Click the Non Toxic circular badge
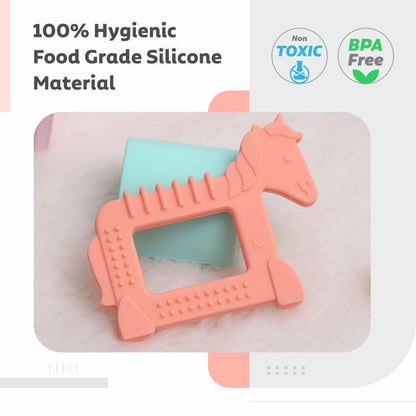 [299, 56]
